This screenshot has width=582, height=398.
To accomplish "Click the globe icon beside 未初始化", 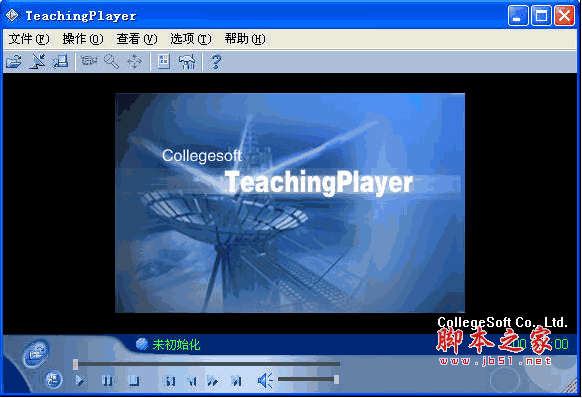I will 141,344.
